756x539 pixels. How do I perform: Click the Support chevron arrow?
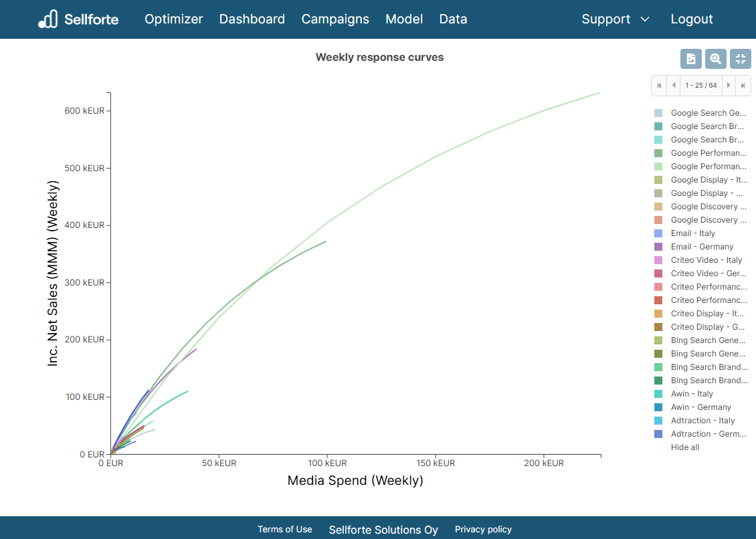[x=644, y=19]
